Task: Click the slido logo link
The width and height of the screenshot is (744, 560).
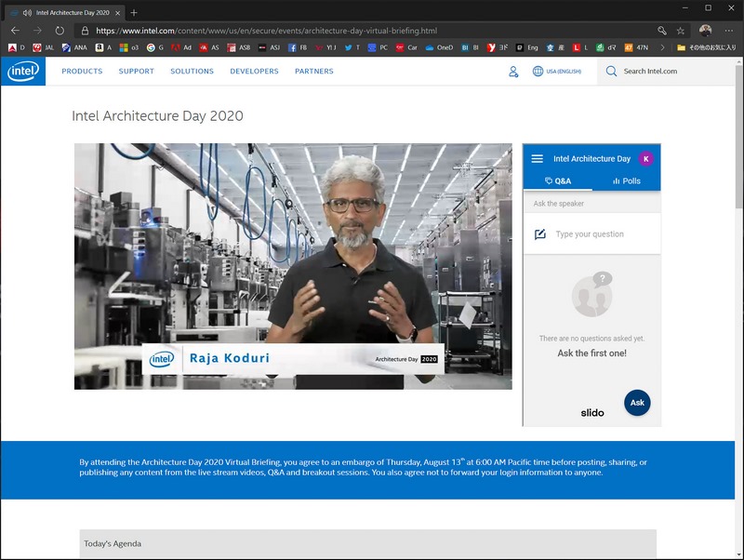Action: pos(592,412)
